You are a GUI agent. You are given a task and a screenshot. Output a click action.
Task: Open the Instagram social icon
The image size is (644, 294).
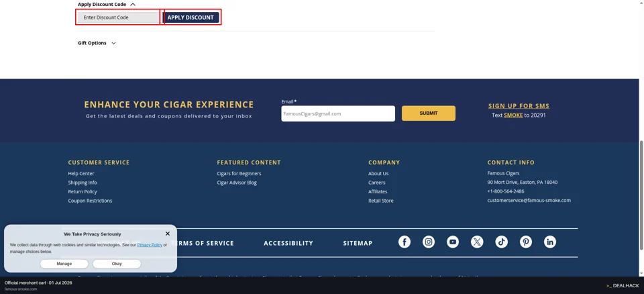tap(429, 242)
